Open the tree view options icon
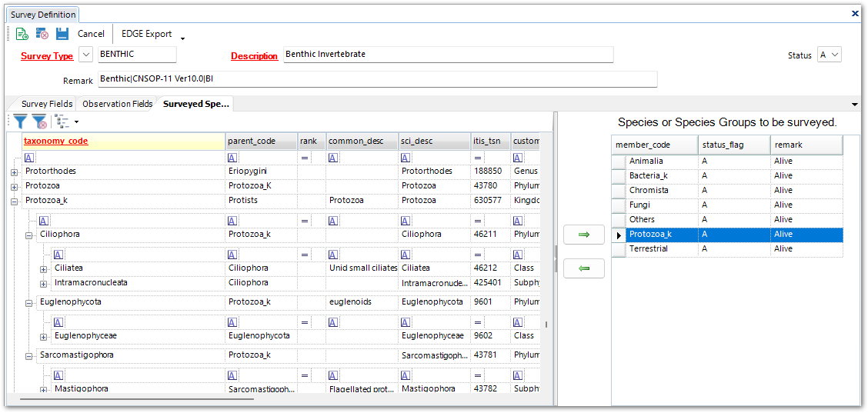The image size is (868, 413). point(63,122)
